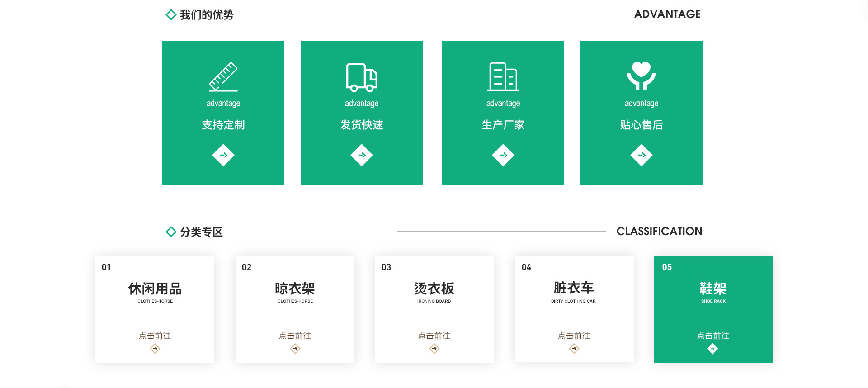
Task: Click CLOTHES-HORSE subtitle under 休闲用品
Action: click(x=155, y=301)
